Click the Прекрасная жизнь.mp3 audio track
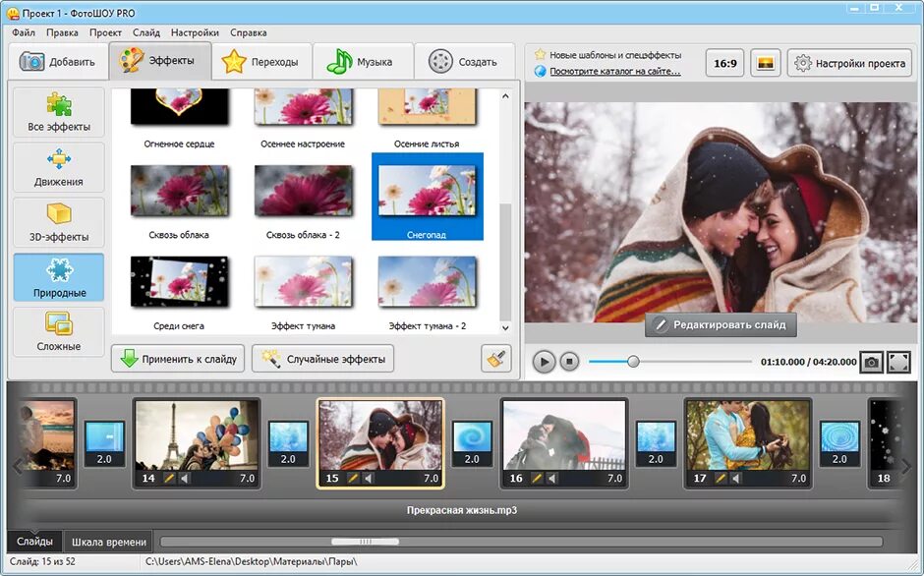This screenshot has width=924, height=576. click(461, 510)
